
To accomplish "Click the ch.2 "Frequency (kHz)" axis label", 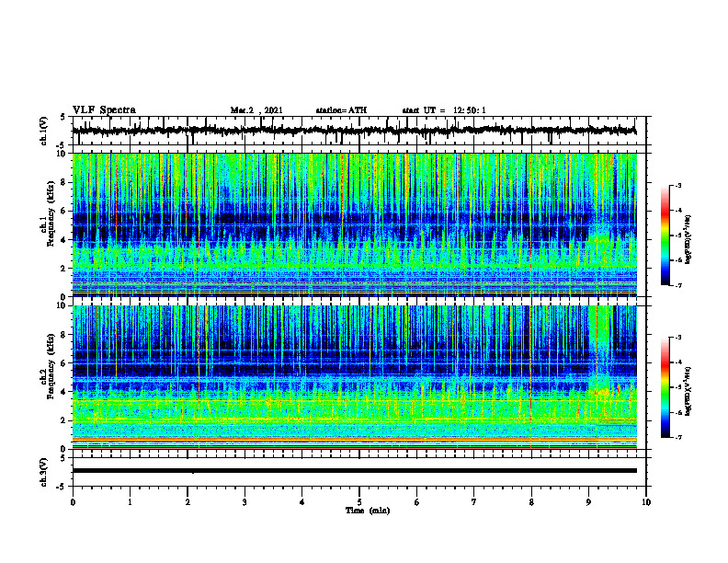I will tap(51, 367).
